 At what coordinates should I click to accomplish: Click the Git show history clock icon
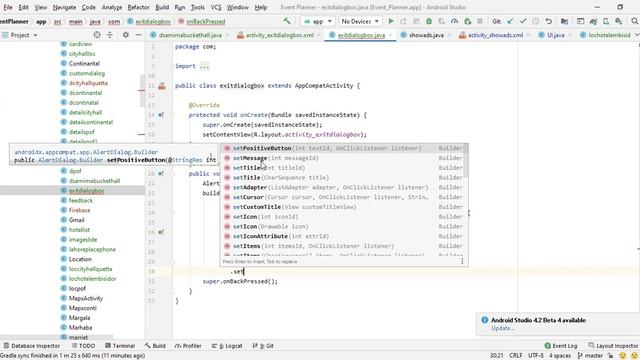click(536, 21)
